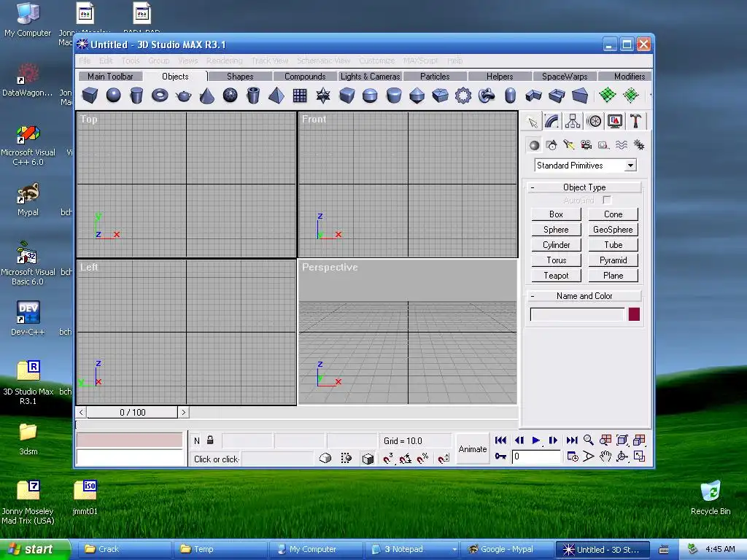Toggle the key mode button
The height and width of the screenshot is (560, 747).
(x=500, y=456)
